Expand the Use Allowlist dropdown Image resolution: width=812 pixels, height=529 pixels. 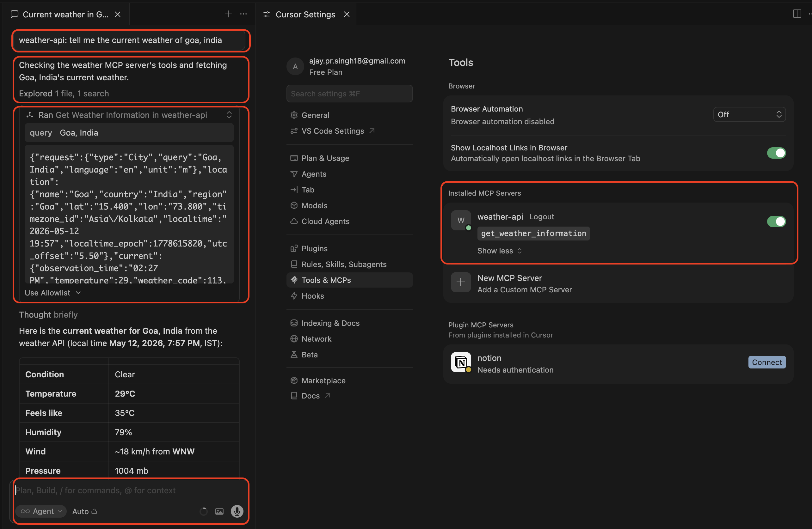(x=52, y=293)
